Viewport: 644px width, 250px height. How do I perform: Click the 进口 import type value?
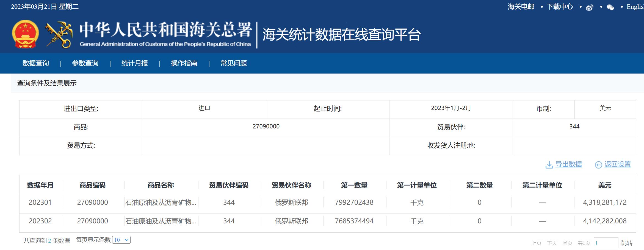pos(204,108)
